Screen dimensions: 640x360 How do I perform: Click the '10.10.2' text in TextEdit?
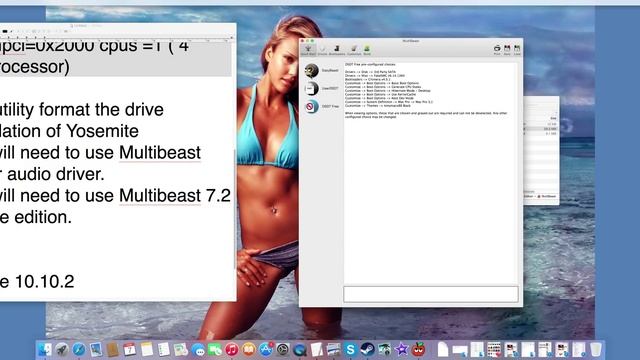tap(44, 282)
